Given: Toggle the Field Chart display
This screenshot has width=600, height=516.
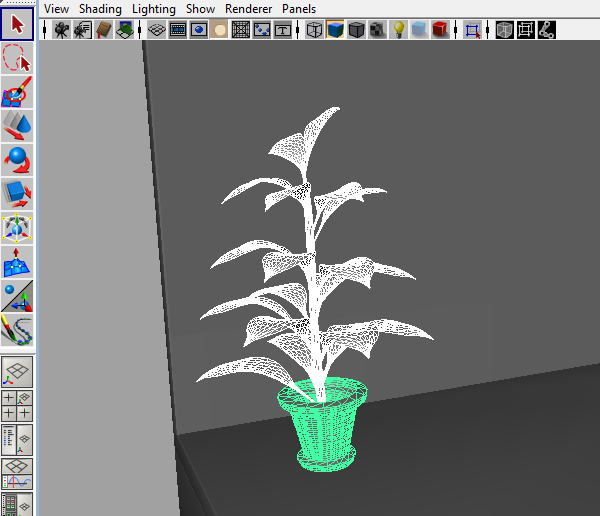Looking at the screenshot, I should (x=241, y=29).
